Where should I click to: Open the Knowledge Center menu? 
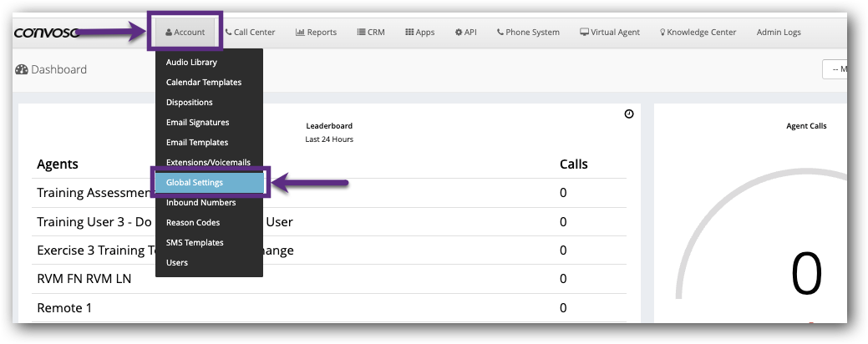coord(698,32)
